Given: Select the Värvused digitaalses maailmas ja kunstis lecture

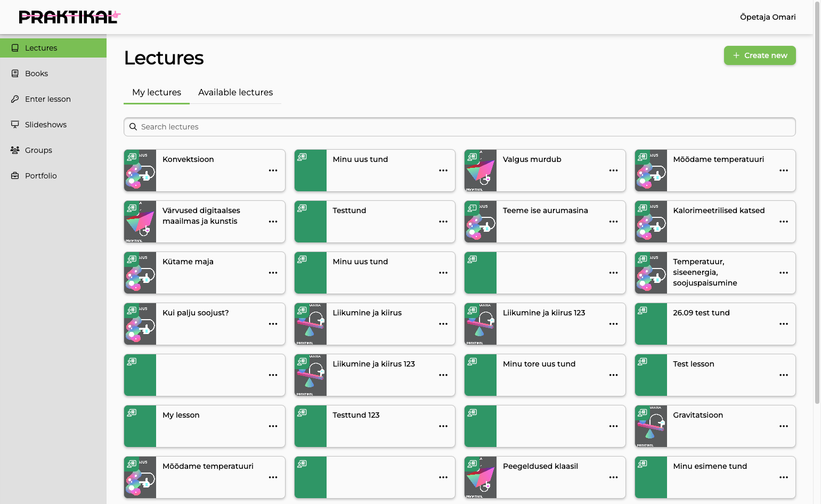Looking at the screenshot, I should [x=205, y=222].
